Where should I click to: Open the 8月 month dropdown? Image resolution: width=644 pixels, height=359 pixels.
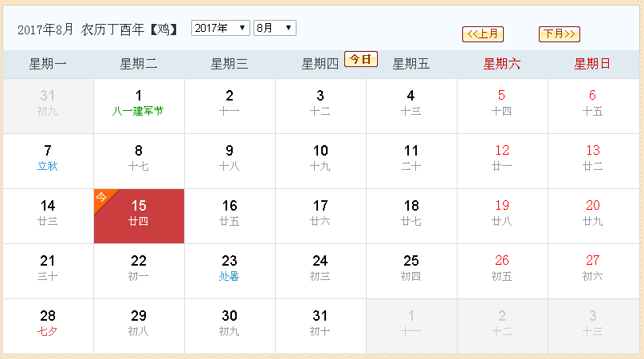275,28
